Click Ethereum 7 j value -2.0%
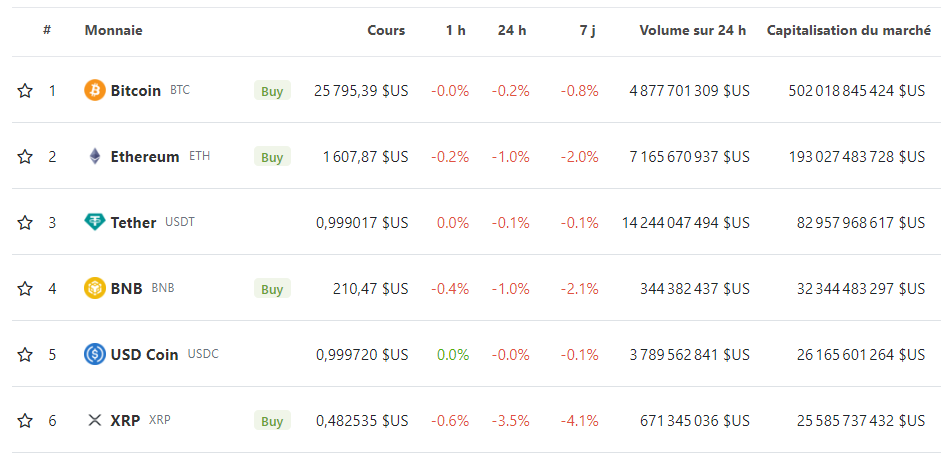 pos(580,157)
